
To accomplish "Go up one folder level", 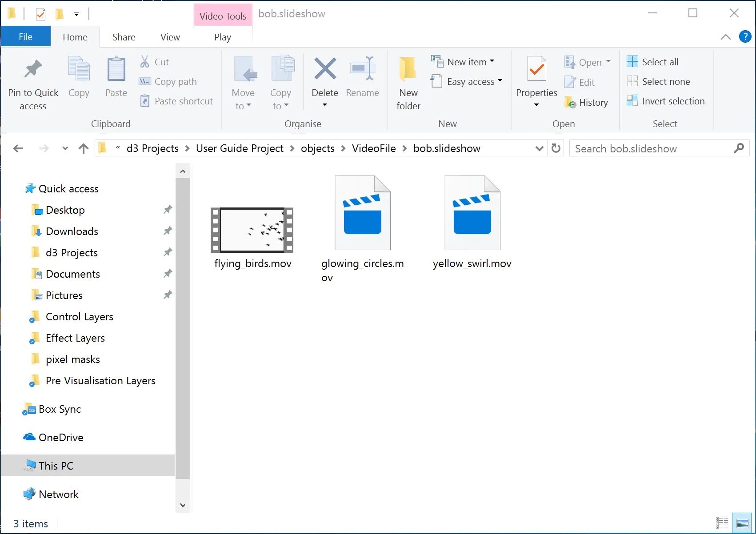I will pyautogui.click(x=83, y=148).
